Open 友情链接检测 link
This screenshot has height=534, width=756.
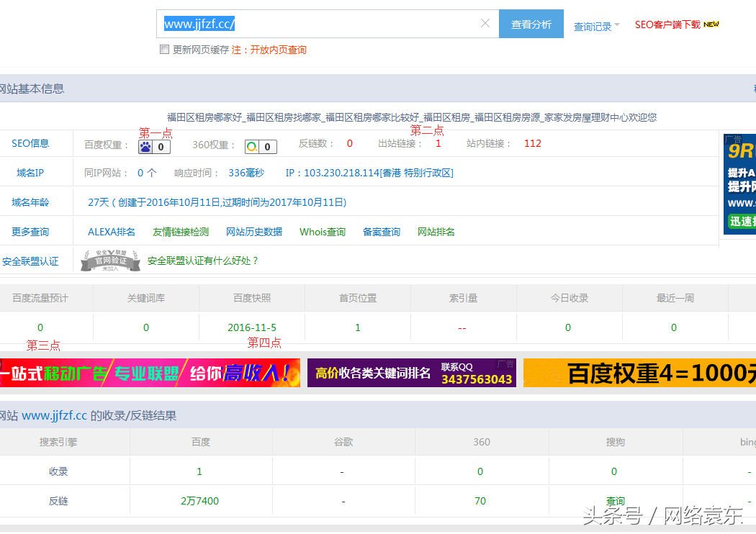[x=180, y=232]
